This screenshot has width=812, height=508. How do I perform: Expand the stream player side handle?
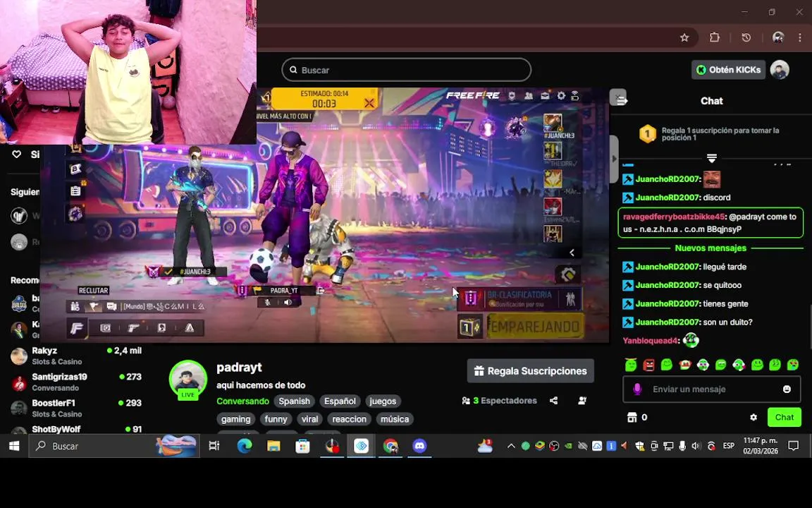tap(614, 159)
